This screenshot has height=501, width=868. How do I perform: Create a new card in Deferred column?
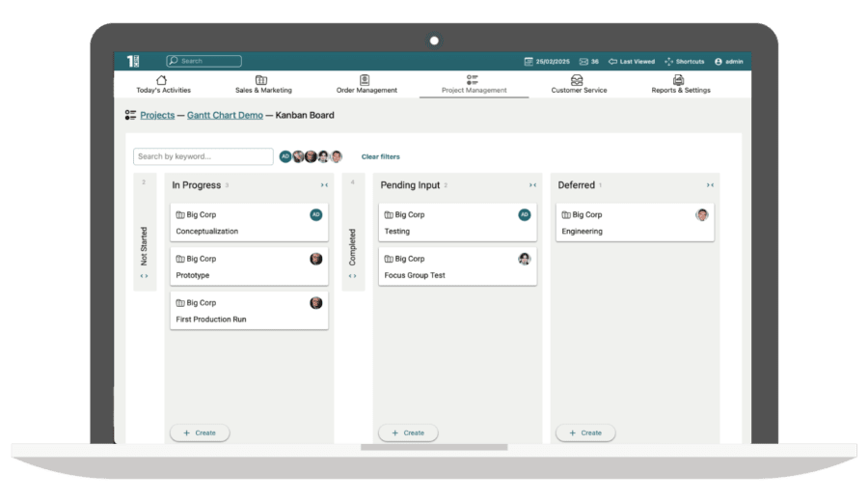(x=585, y=432)
